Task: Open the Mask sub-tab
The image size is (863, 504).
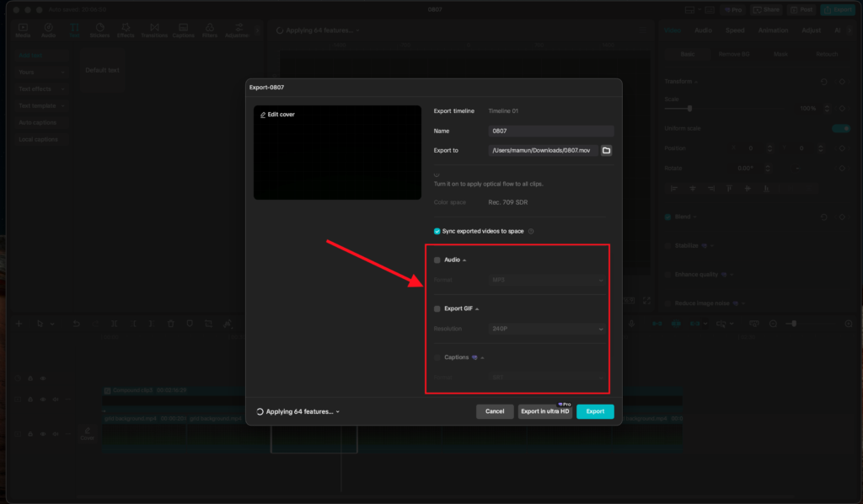Action: pos(780,55)
